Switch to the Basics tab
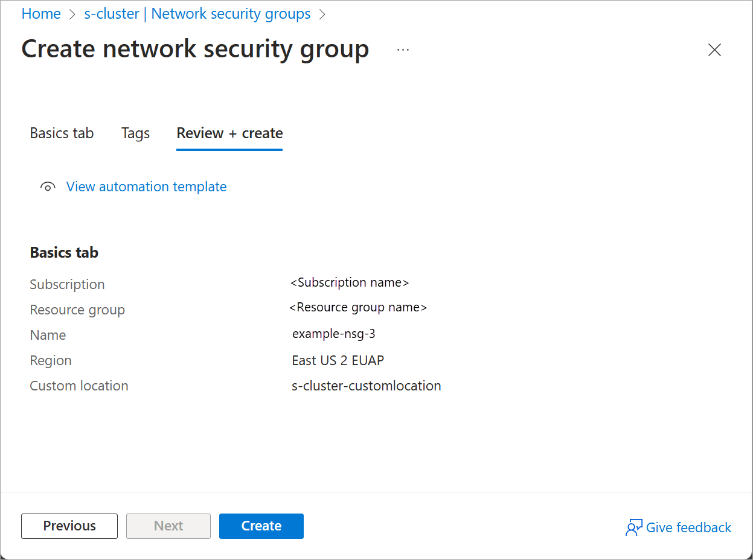This screenshot has height=560, width=753. click(x=62, y=133)
